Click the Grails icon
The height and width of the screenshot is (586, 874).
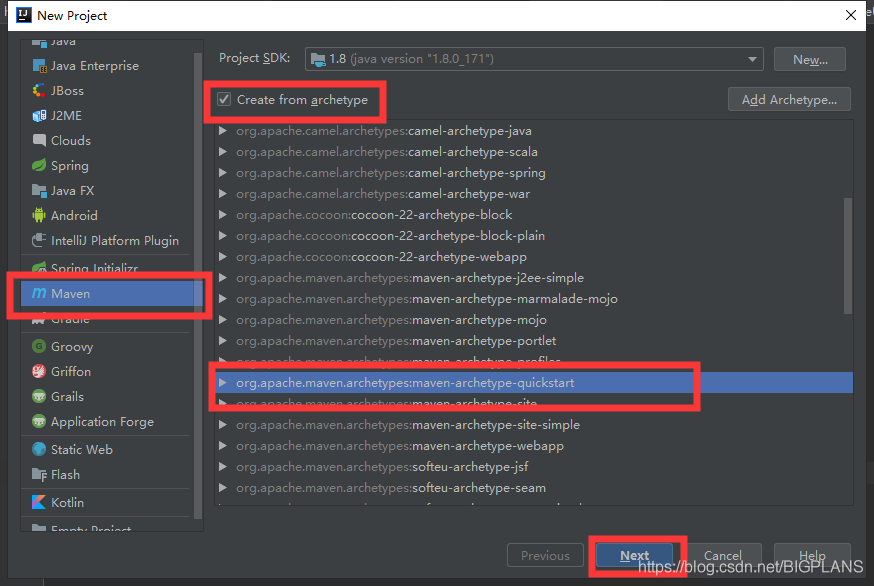(x=39, y=396)
